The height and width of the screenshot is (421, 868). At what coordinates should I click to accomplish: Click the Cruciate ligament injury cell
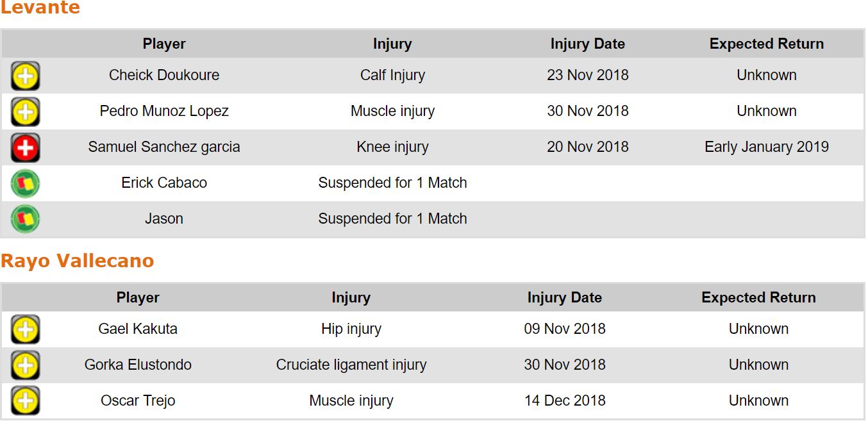(351, 365)
